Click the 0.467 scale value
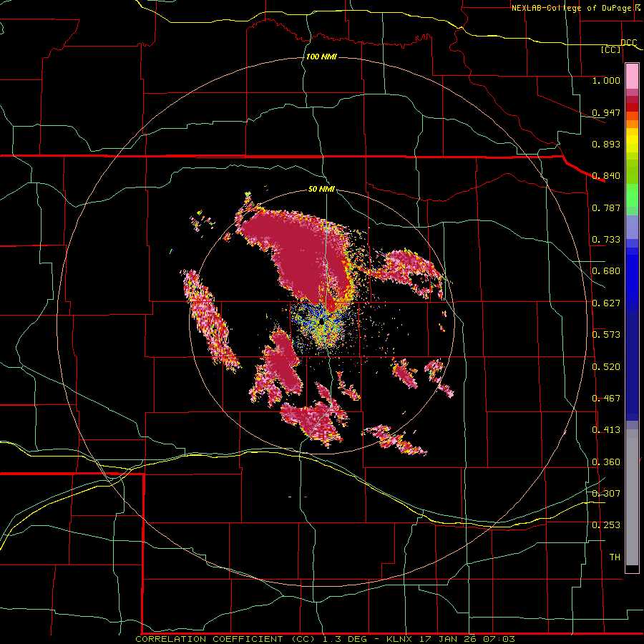 [x=606, y=399]
